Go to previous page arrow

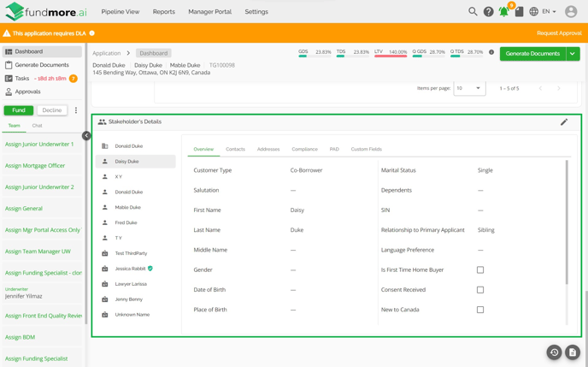(x=540, y=88)
